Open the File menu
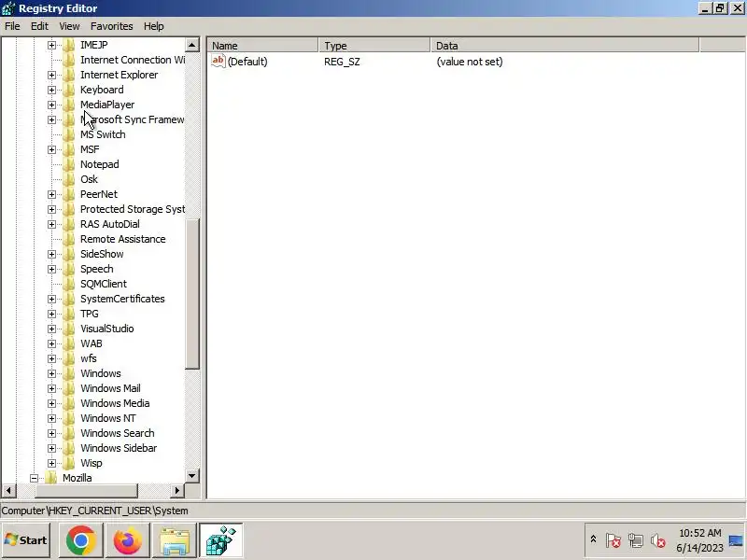This screenshot has height=560, width=747. point(12,26)
